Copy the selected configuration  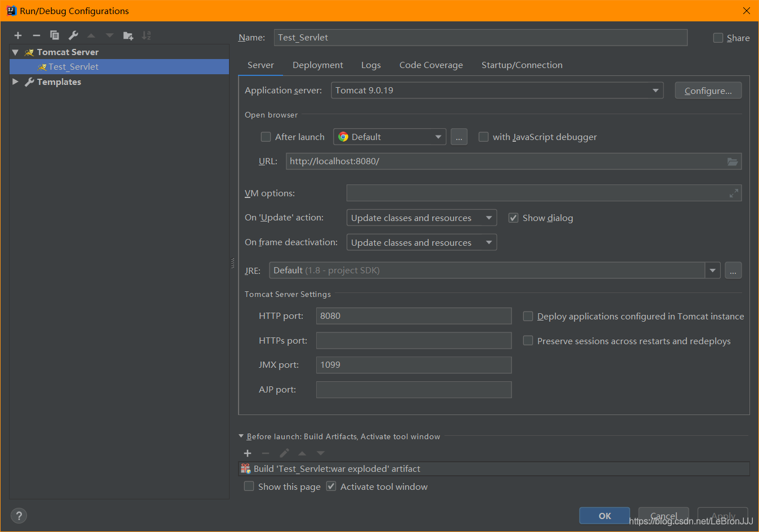click(55, 35)
